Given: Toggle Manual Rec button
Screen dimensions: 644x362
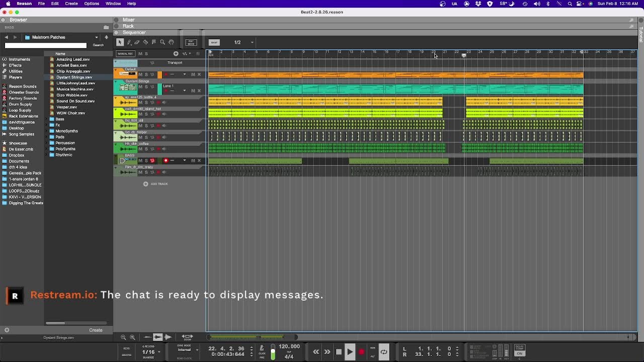Looking at the screenshot, I should (125, 54).
